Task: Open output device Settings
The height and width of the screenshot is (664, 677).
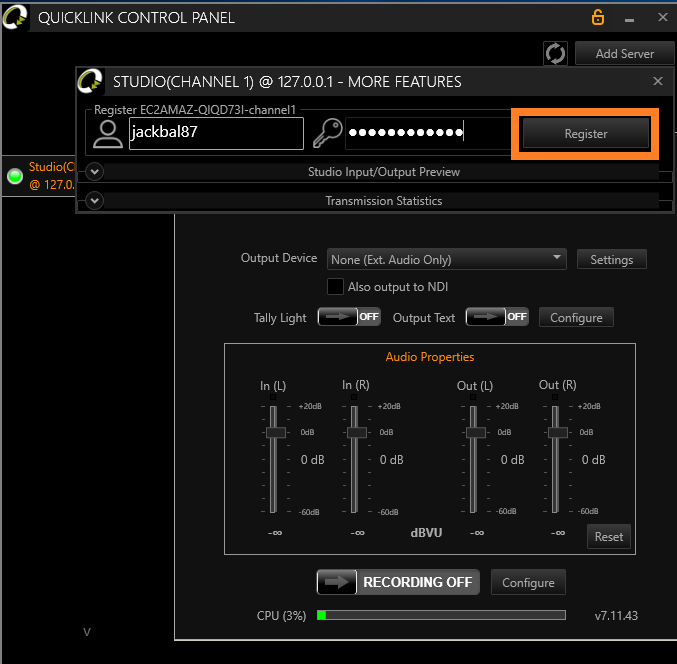Action: click(611, 259)
